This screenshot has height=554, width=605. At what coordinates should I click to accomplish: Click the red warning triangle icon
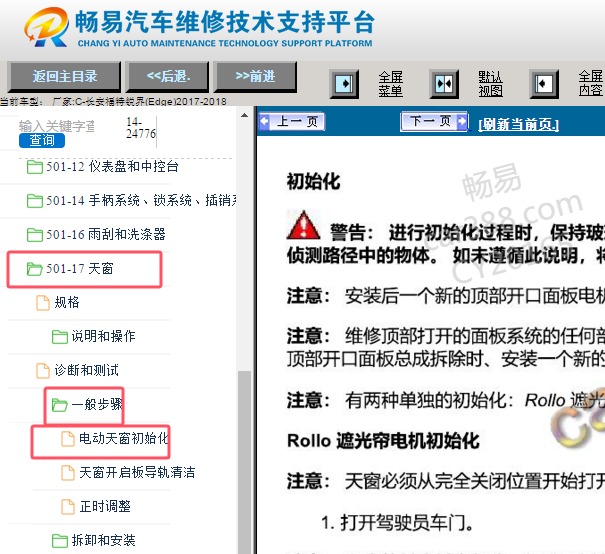click(x=303, y=225)
